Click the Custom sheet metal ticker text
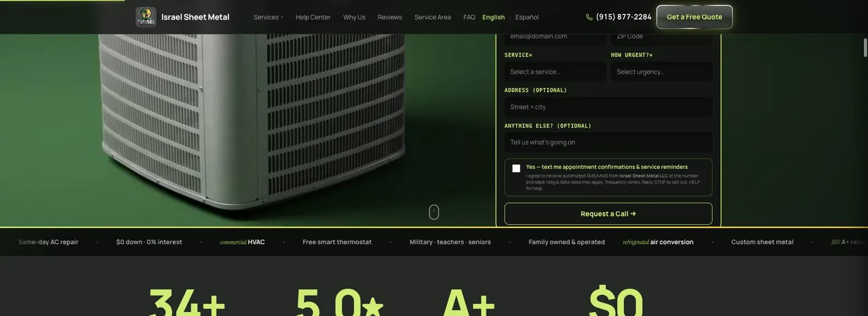 coord(762,242)
